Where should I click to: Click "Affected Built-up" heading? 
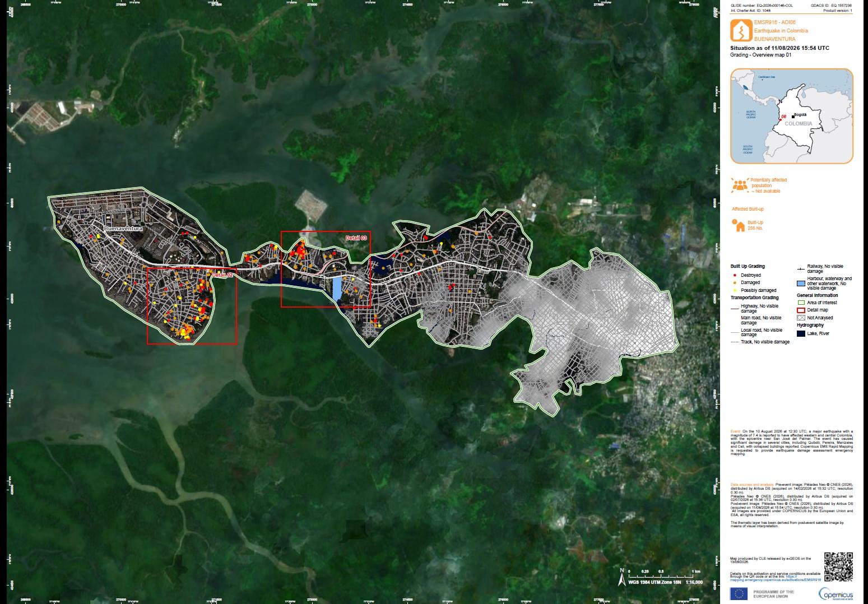click(x=748, y=209)
